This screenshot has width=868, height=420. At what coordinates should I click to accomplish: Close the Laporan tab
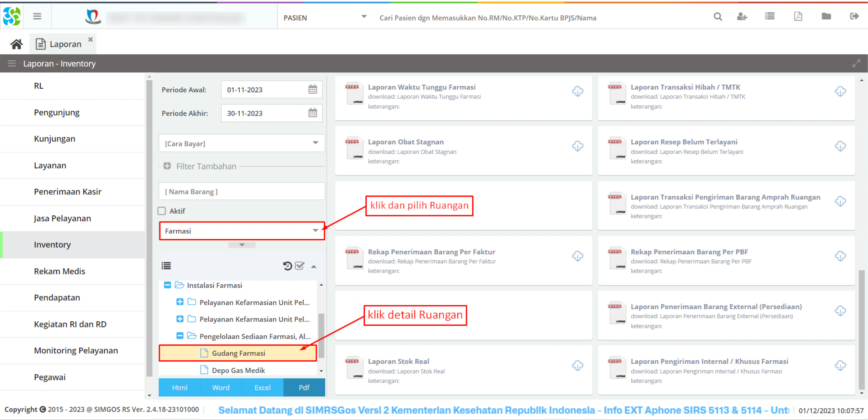coord(90,40)
